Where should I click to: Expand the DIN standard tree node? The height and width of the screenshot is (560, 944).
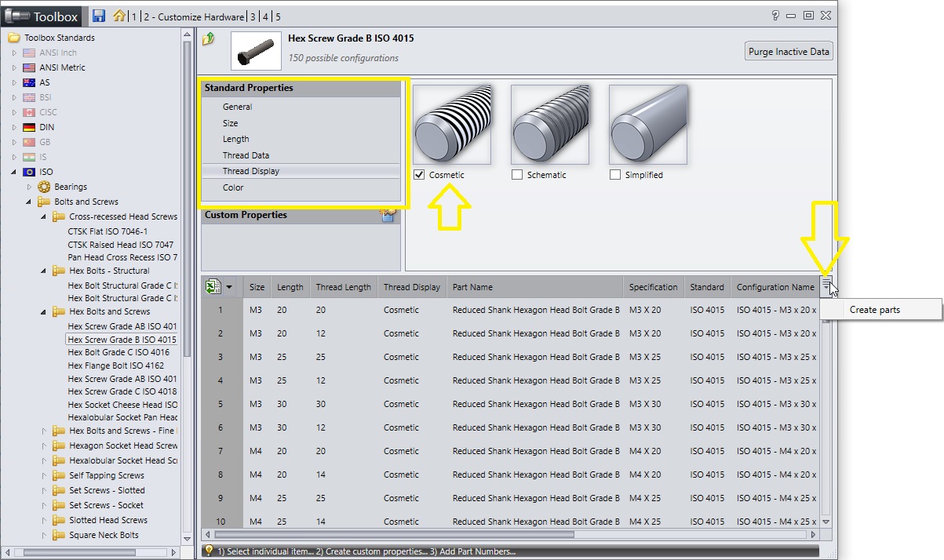tap(14, 127)
